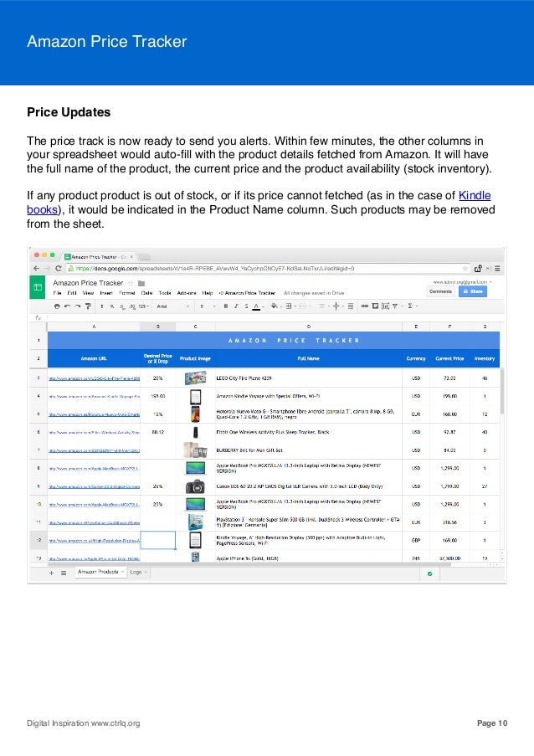Click the text wrapping icon in toolbar
Image resolution: width=534 pixels, height=756 pixels.
click(351, 306)
